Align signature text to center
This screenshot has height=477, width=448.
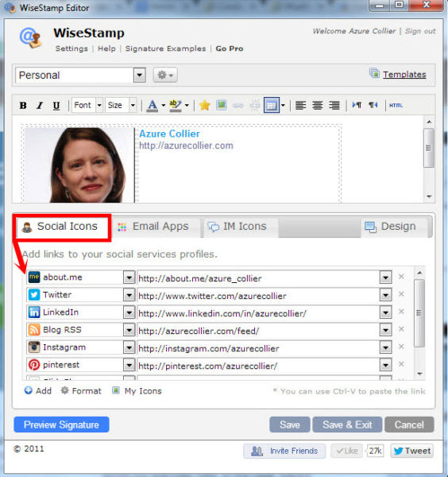pos(317,105)
